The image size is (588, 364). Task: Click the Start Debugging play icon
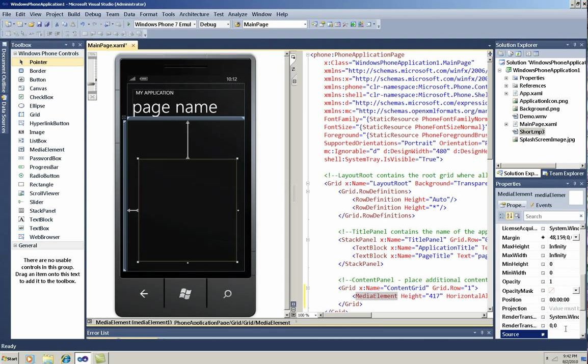[x=128, y=24]
